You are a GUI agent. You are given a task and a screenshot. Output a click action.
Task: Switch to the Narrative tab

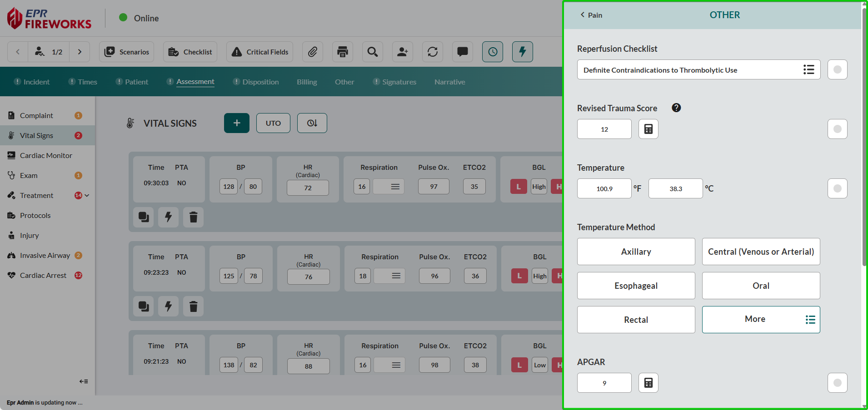pos(449,82)
